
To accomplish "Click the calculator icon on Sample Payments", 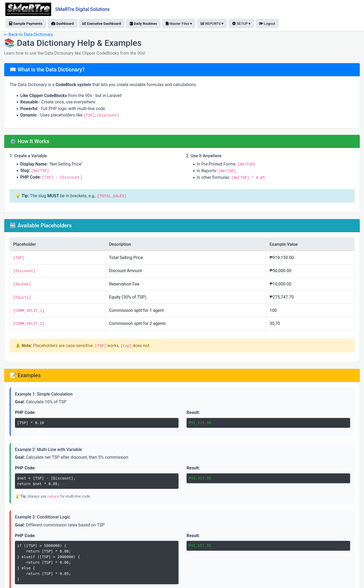I will click(x=11, y=23).
